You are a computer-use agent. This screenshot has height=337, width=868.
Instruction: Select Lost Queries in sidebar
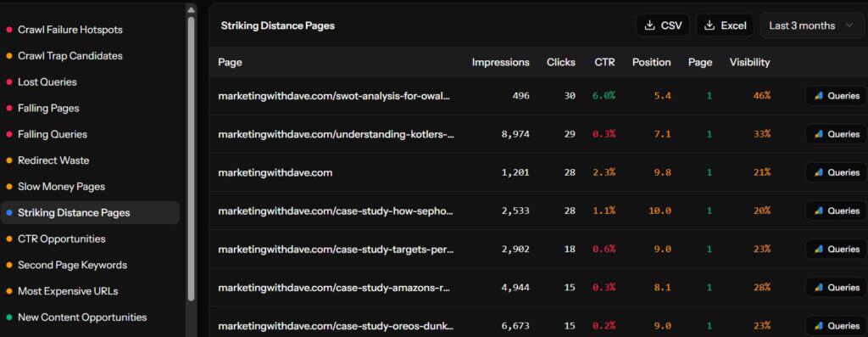coord(47,82)
